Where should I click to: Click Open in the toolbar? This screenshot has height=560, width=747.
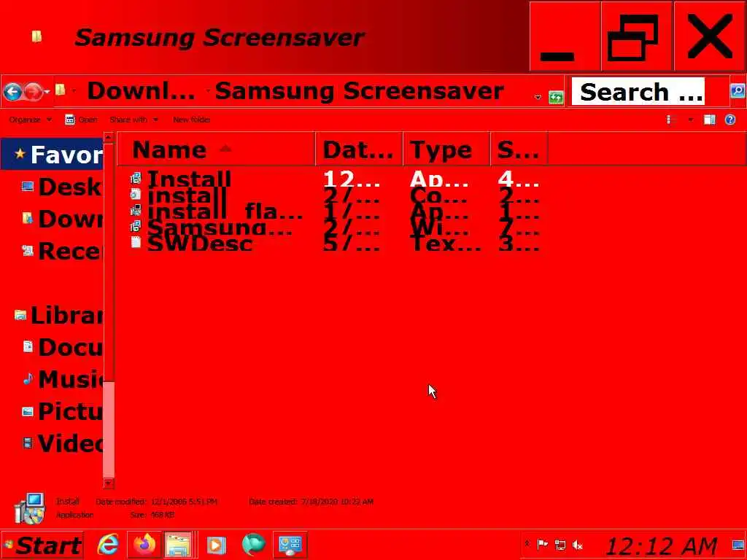(81, 120)
